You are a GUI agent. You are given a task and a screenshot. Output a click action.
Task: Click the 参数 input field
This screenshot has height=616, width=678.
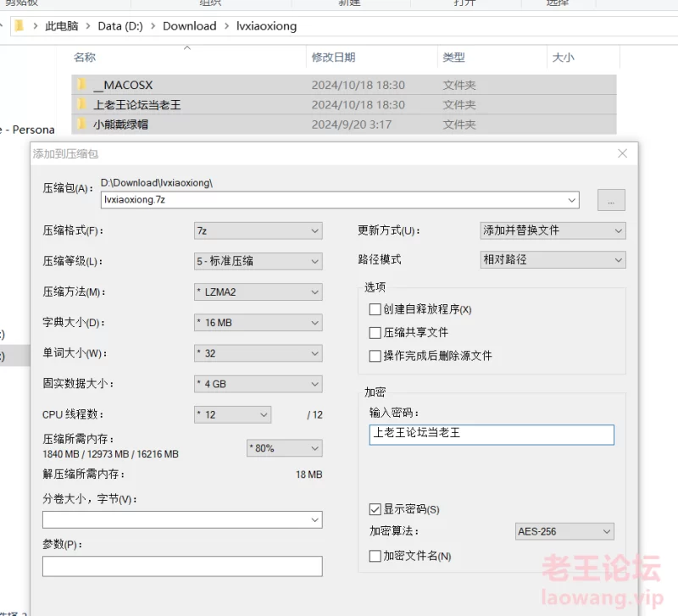(x=182, y=566)
